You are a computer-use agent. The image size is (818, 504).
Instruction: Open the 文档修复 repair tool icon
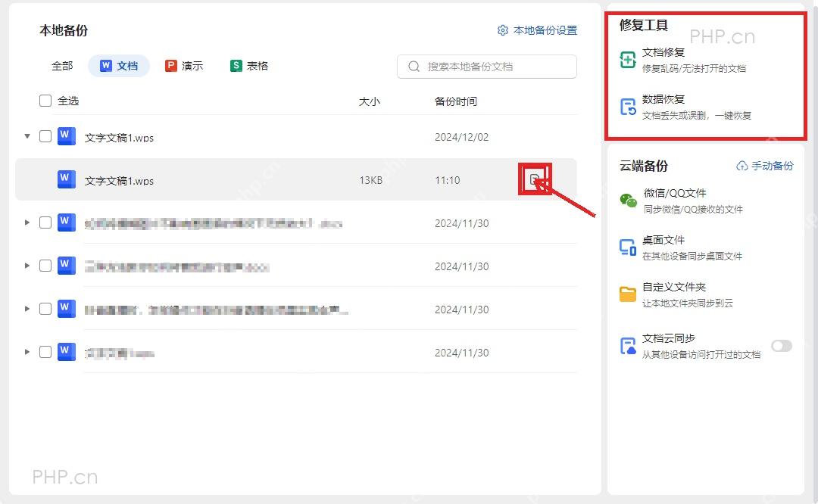[x=628, y=60]
